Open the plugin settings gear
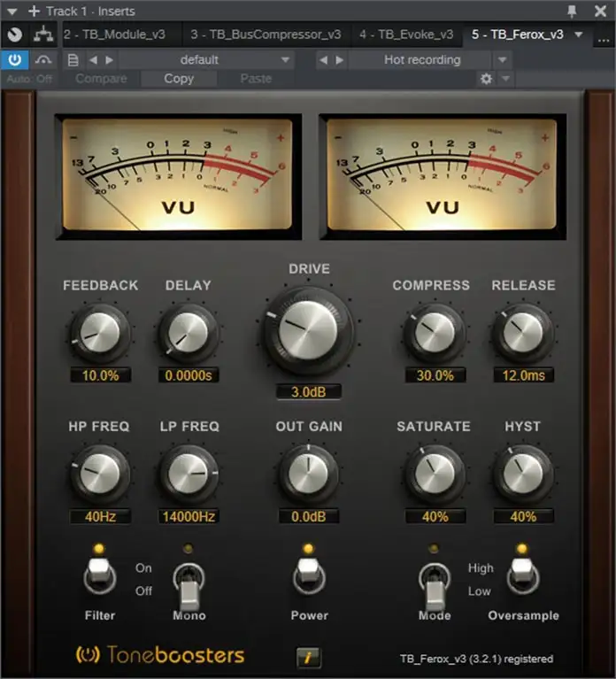 486,79
